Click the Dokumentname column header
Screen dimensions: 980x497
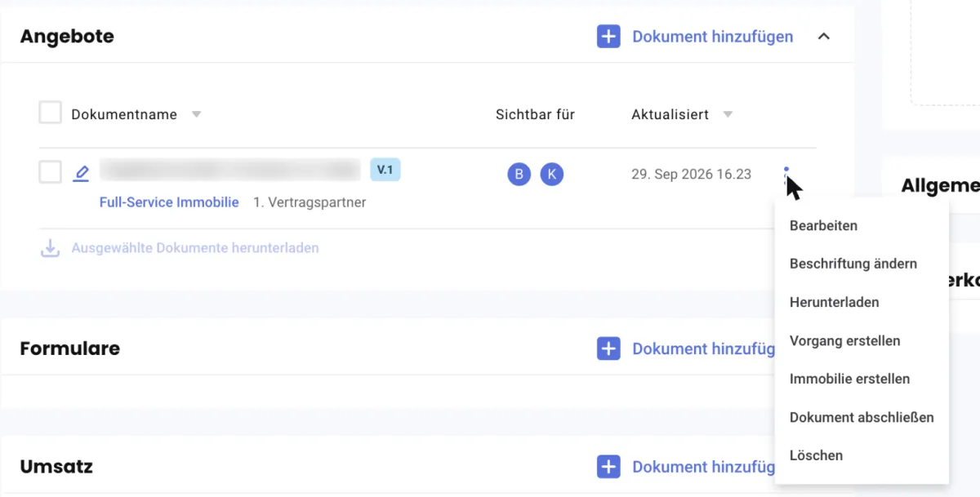[124, 115]
